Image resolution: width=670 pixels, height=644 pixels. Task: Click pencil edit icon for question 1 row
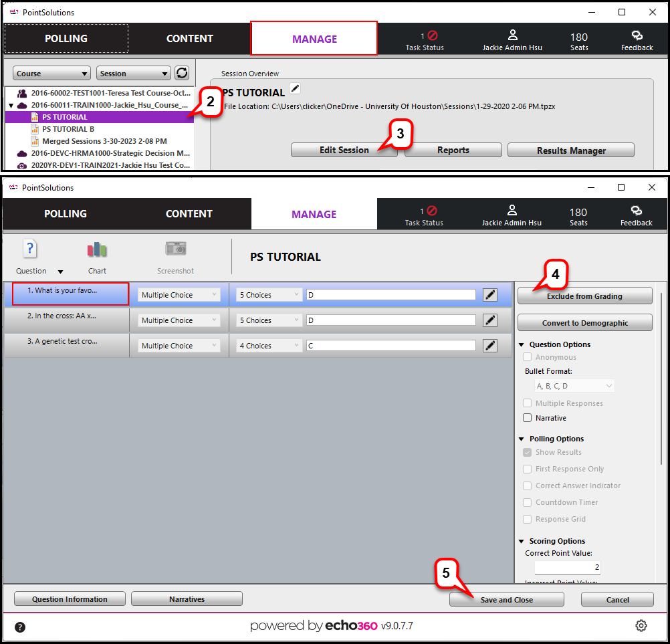[490, 295]
